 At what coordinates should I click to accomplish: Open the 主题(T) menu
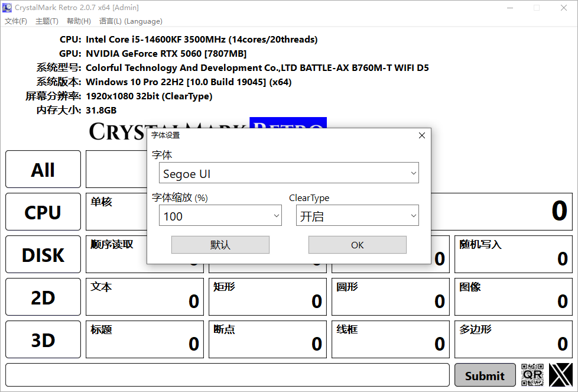point(47,21)
